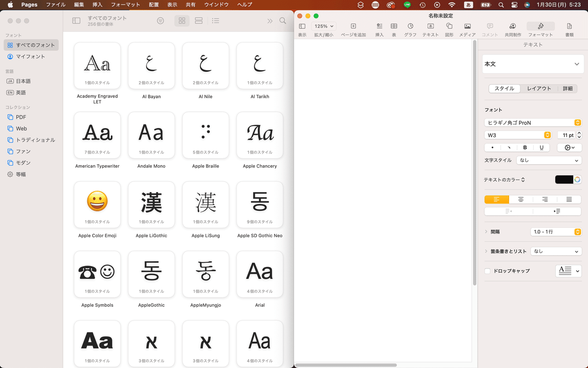Toggle the Font Book sidebar icon
Viewport: 588px width, 368px height.
pyautogui.click(x=76, y=21)
